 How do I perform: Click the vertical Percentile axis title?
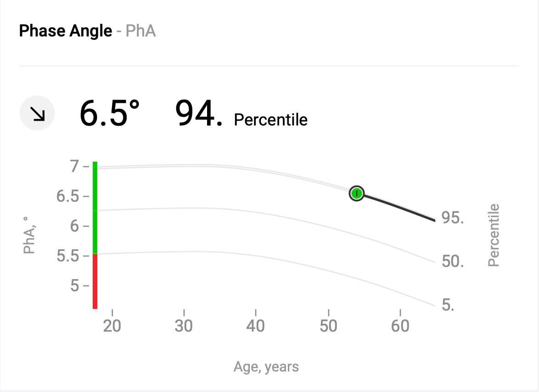494,235
